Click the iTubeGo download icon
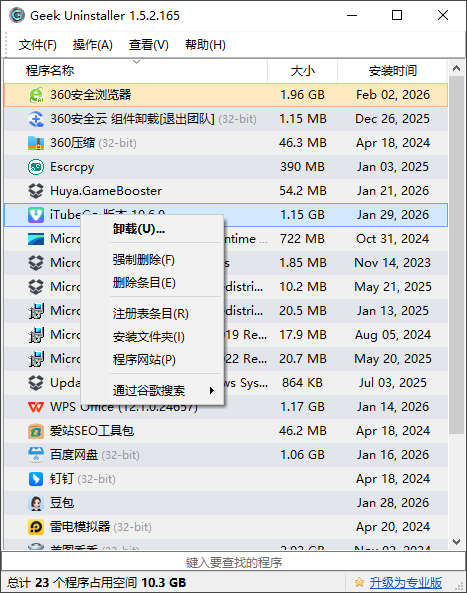Image resolution: width=467 pixels, height=593 pixels. pos(36,215)
